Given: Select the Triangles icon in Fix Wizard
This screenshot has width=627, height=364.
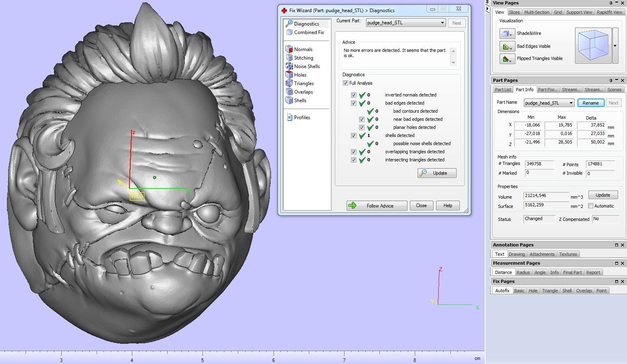Looking at the screenshot, I should (290, 83).
